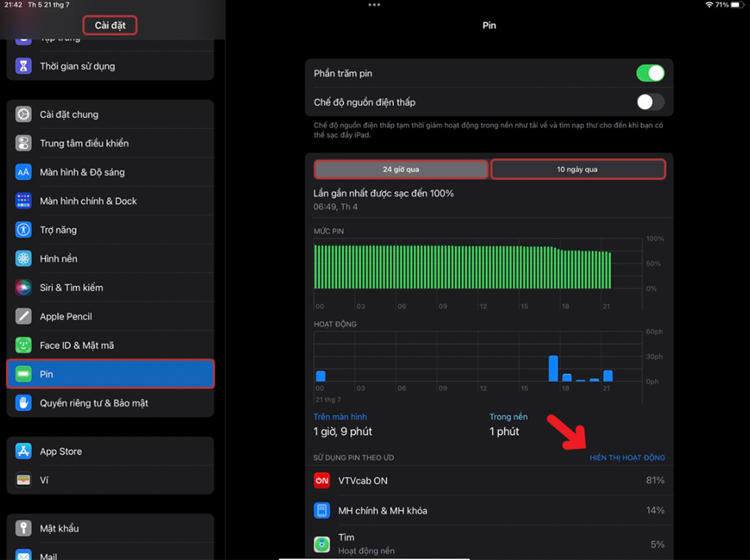
Task: Tap Lần gần nhất được sạc đến 100% text
Action: [384, 193]
